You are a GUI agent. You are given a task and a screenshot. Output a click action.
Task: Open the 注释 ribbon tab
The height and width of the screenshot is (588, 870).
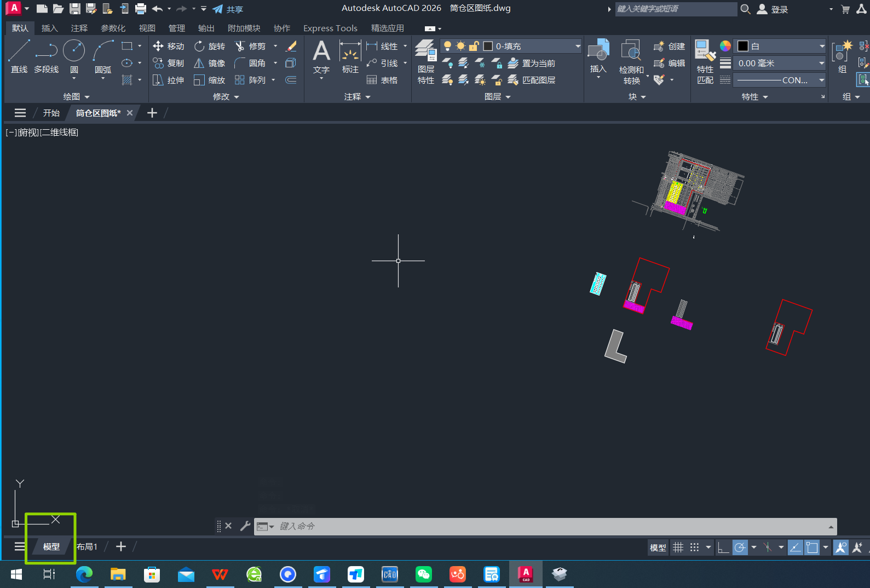click(x=79, y=28)
